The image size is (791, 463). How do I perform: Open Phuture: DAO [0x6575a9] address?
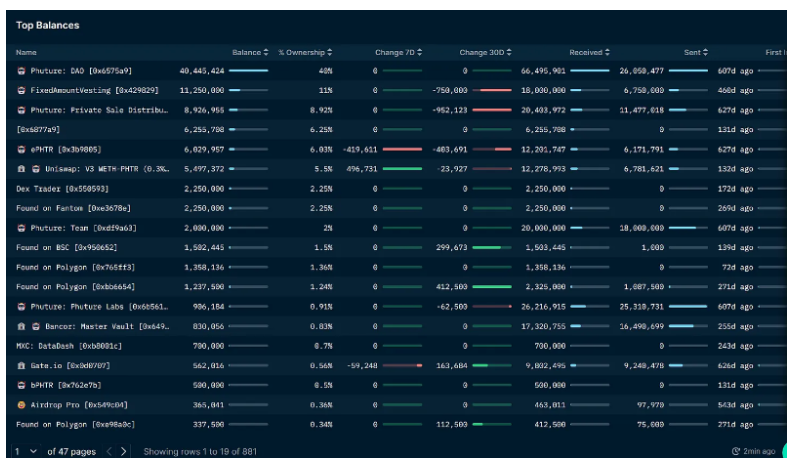(x=81, y=71)
